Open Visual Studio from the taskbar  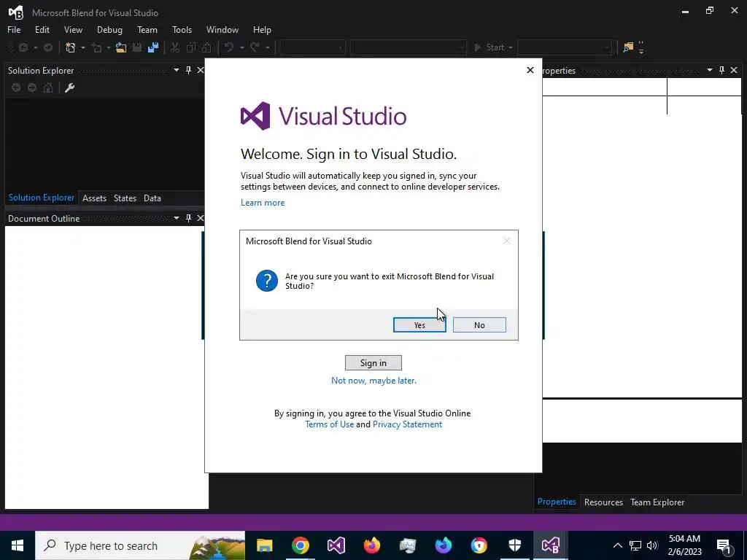click(336, 545)
